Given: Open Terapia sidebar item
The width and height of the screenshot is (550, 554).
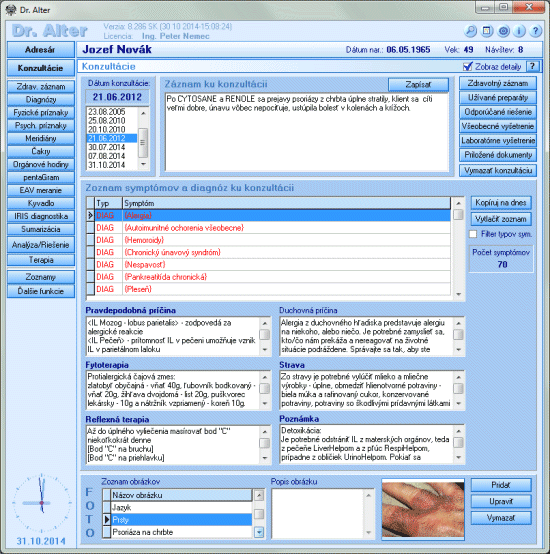Looking at the screenshot, I should [x=41, y=260].
